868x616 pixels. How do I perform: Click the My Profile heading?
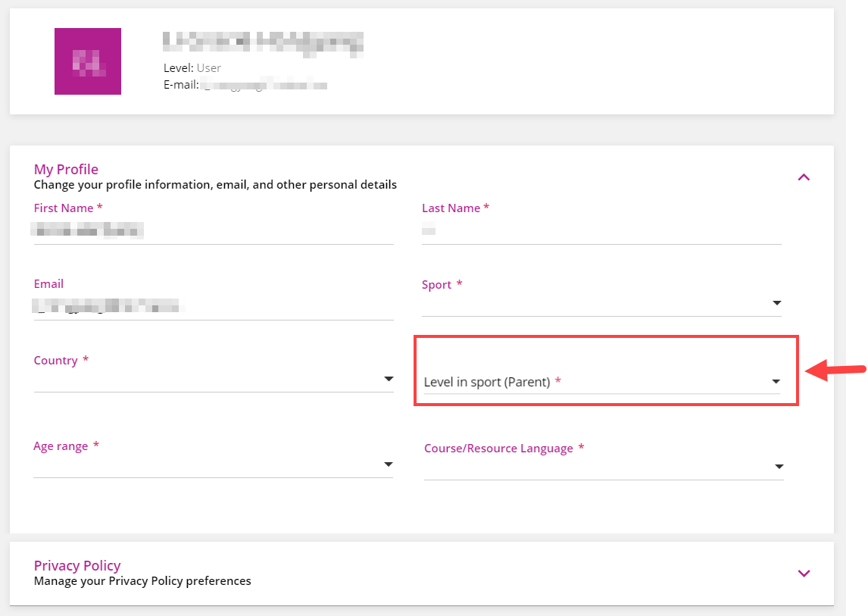pyautogui.click(x=66, y=169)
